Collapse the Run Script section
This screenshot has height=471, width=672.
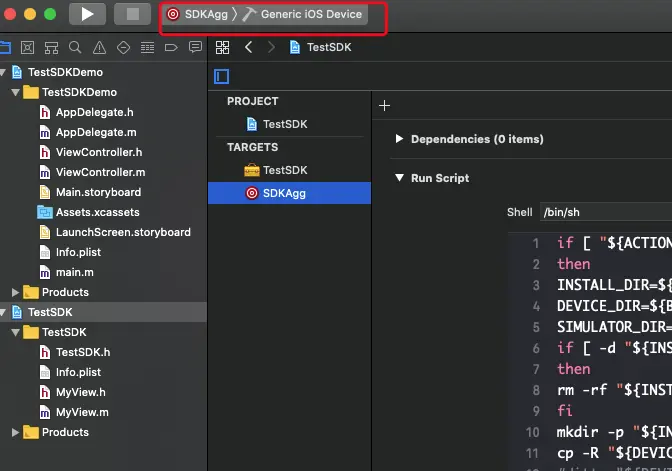pyautogui.click(x=399, y=177)
